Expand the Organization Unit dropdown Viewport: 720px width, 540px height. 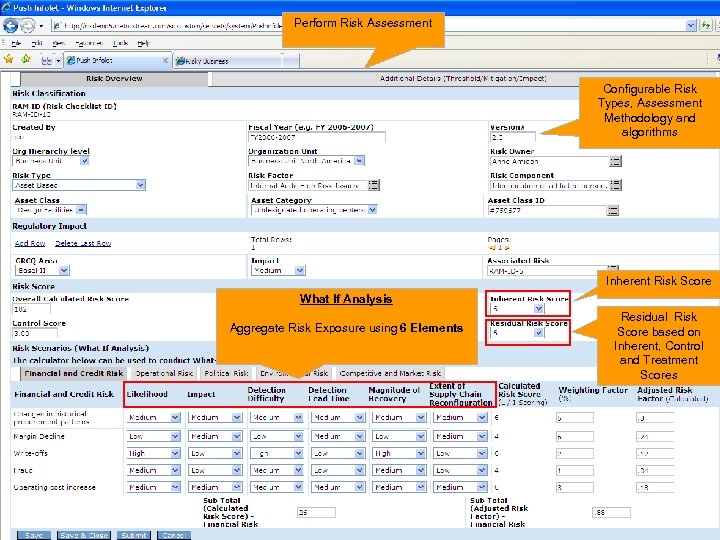359,161
